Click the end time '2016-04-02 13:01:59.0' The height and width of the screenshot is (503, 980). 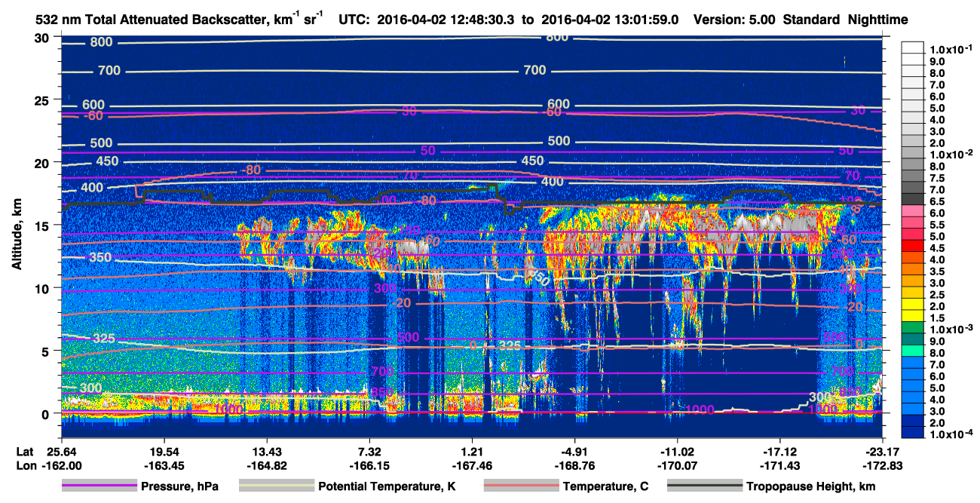tap(611, 20)
